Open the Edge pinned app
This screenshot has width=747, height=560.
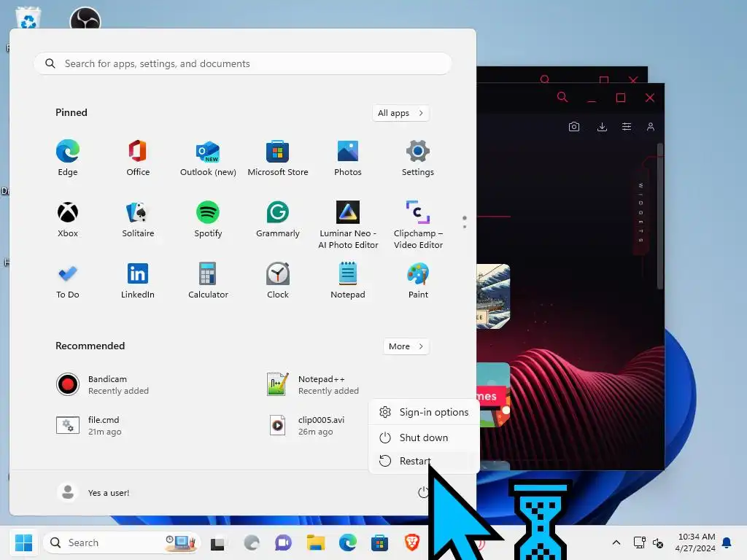coord(68,158)
